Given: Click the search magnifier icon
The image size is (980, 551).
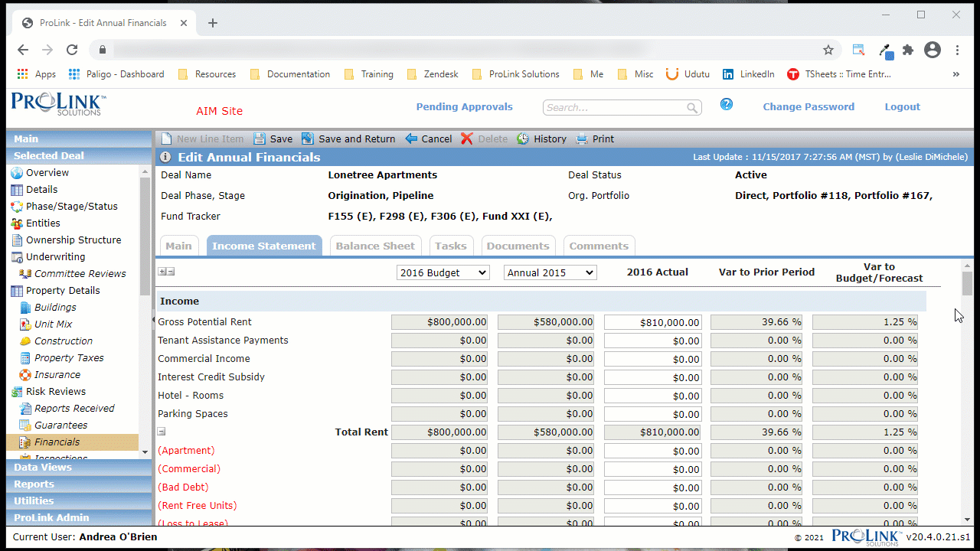Looking at the screenshot, I should (692, 108).
